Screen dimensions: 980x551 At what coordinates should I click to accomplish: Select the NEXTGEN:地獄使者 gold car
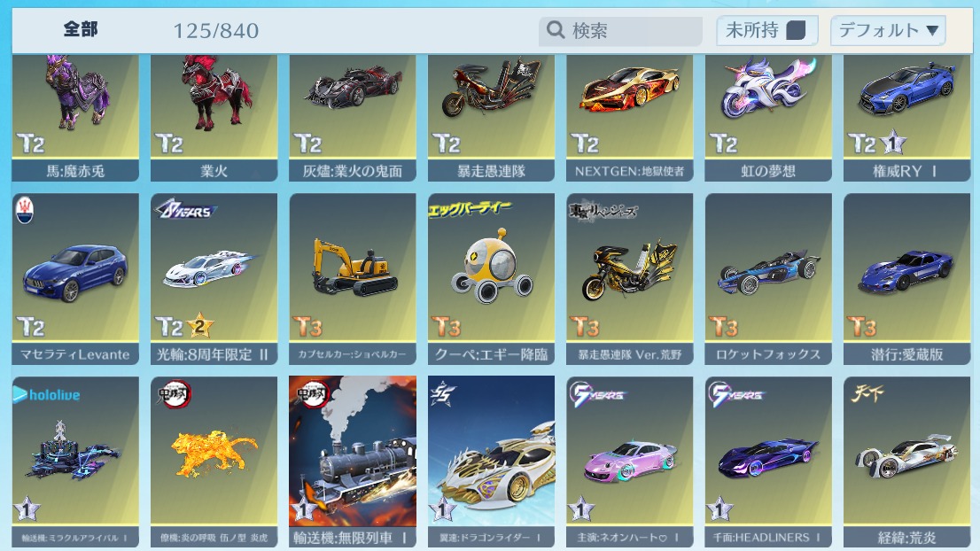point(629,118)
